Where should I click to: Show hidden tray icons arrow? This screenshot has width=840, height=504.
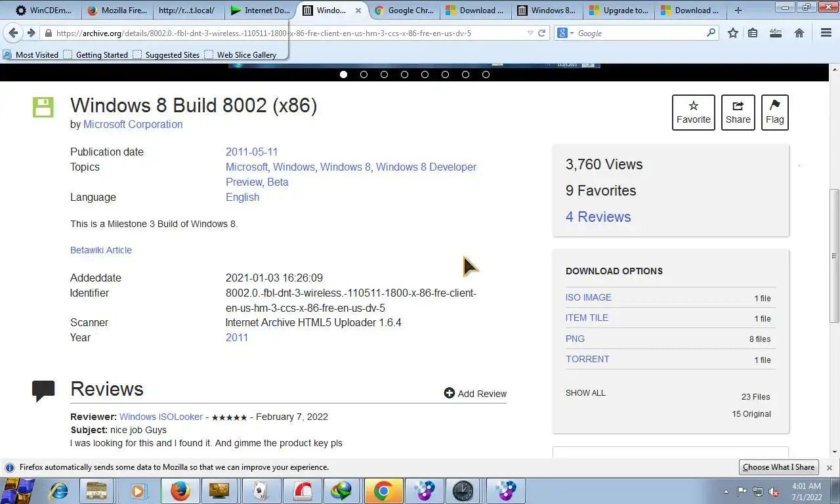click(x=726, y=492)
